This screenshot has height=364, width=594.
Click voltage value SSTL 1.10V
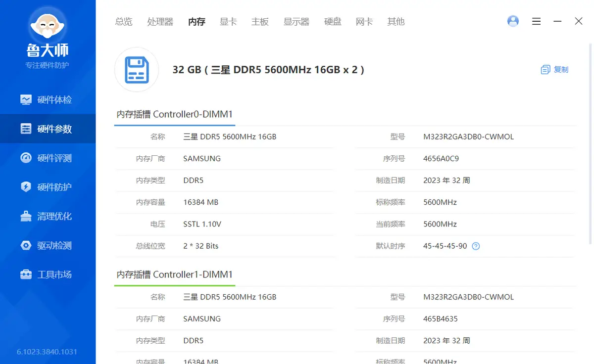[x=202, y=224]
